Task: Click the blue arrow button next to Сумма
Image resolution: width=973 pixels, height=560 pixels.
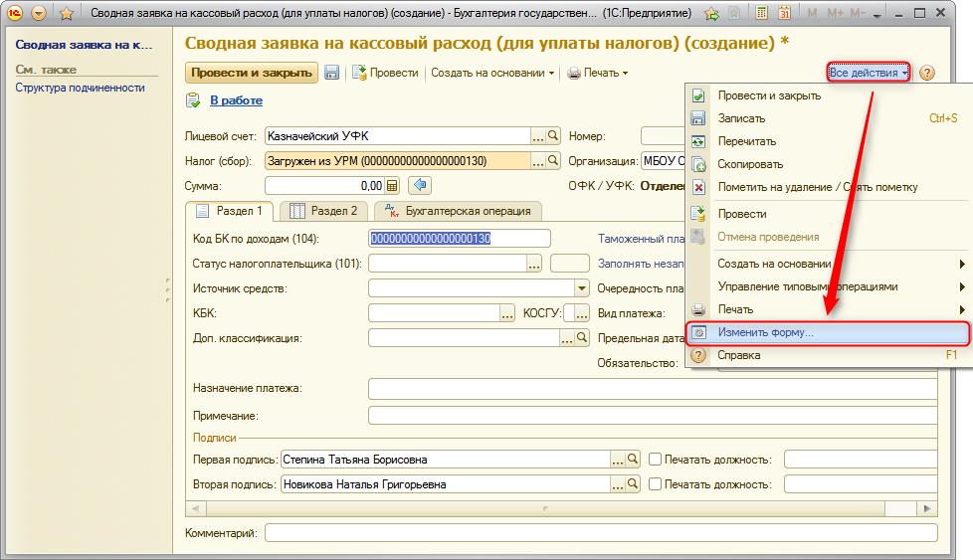Action: pyautogui.click(x=420, y=185)
